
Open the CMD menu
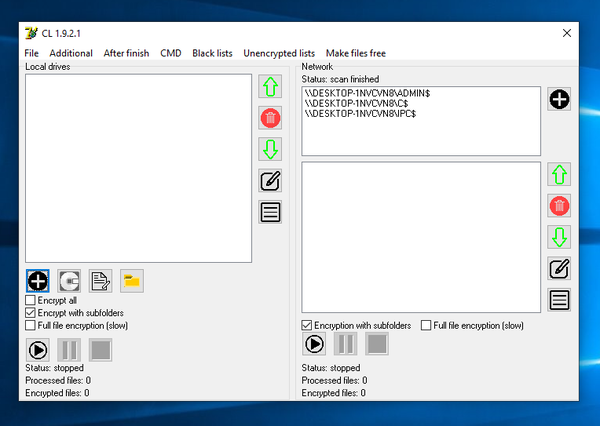171,53
